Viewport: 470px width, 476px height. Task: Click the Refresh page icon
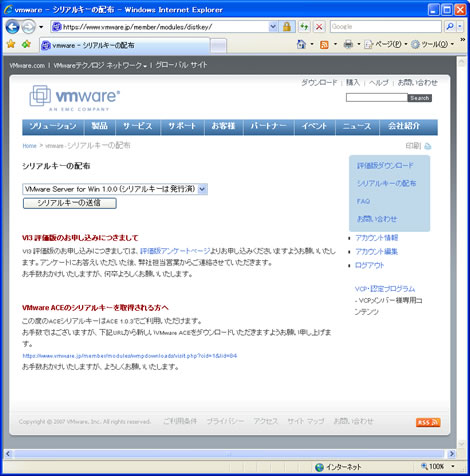pyautogui.click(x=304, y=27)
